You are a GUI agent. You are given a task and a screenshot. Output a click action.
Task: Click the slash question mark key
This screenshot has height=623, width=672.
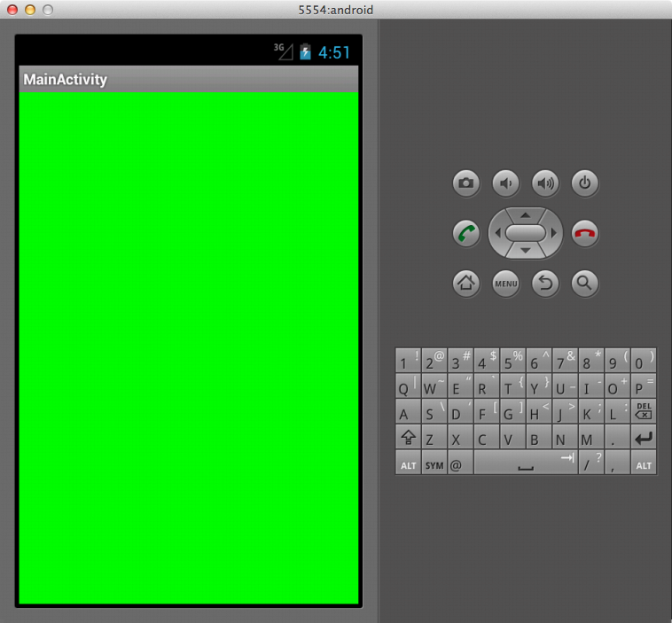(591, 463)
